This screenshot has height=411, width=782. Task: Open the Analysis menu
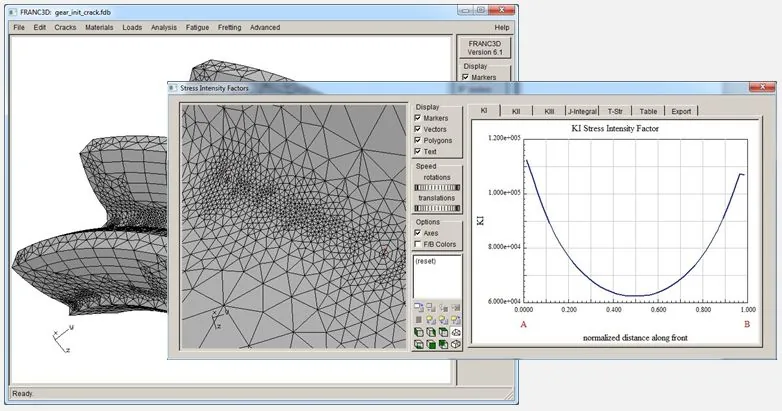click(x=164, y=27)
